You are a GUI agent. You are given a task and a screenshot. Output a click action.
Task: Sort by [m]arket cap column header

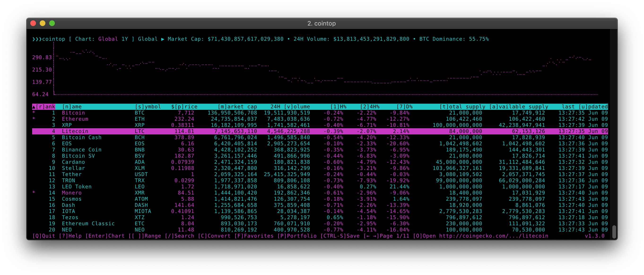click(x=237, y=106)
